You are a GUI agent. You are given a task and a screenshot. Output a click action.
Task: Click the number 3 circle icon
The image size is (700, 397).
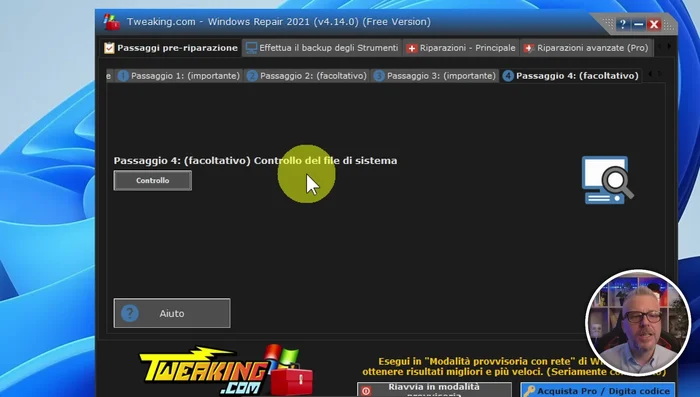click(x=379, y=76)
